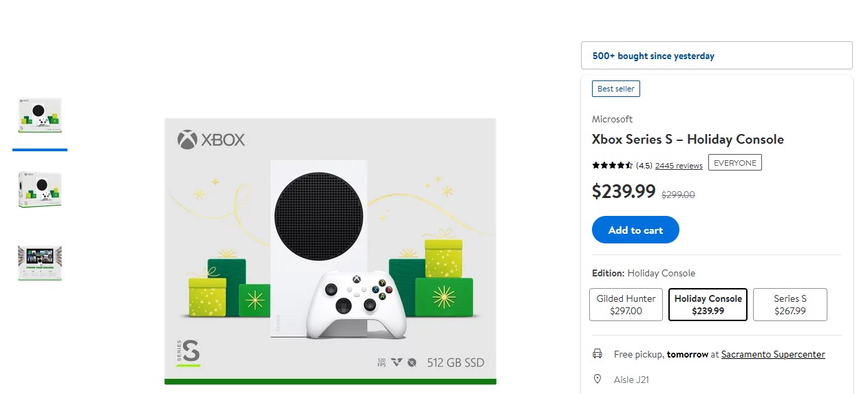Click the $239.99 current price
868x394 pixels.
pos(623,191)
